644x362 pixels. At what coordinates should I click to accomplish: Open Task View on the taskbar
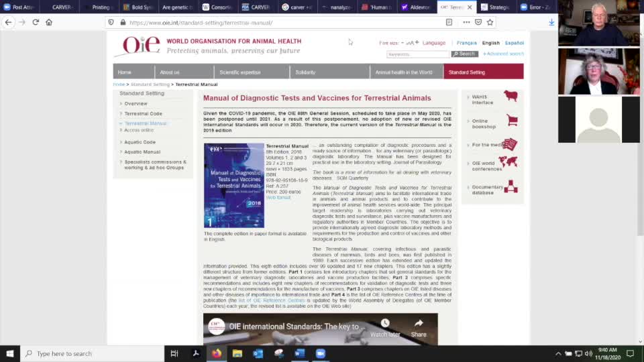click(174, 353)
